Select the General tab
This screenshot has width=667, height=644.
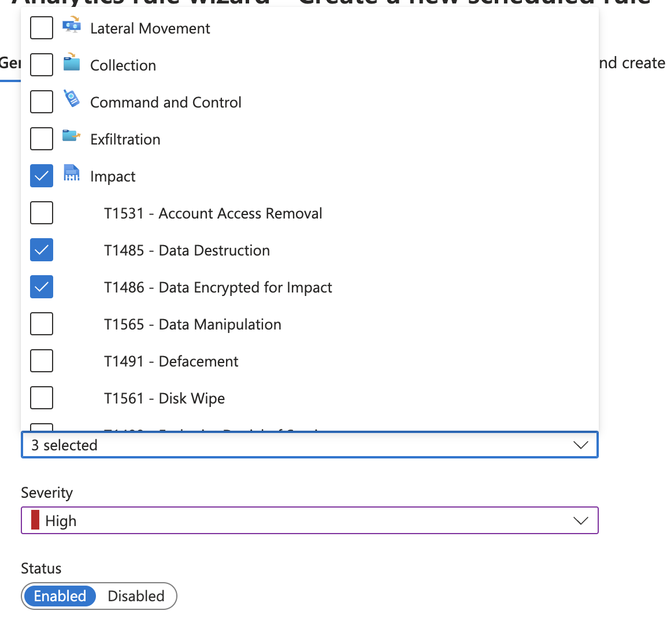coord(10,63)
